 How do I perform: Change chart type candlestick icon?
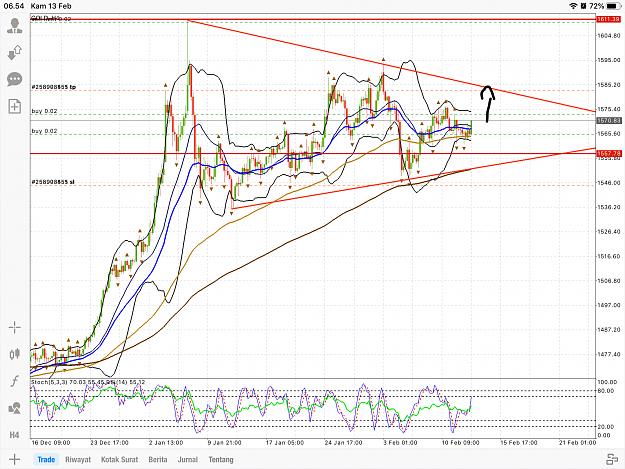pos(14,354)
